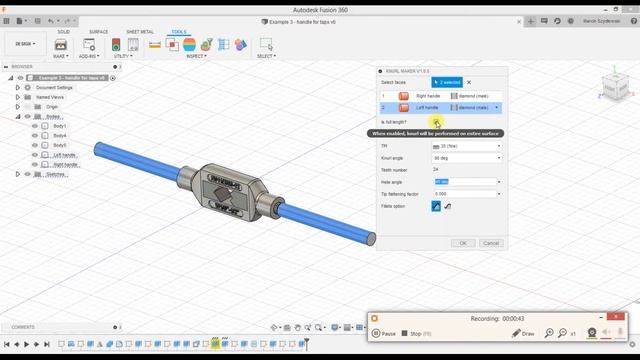Cancel the Knurl Maker dialog

click(x=491, y=243)
